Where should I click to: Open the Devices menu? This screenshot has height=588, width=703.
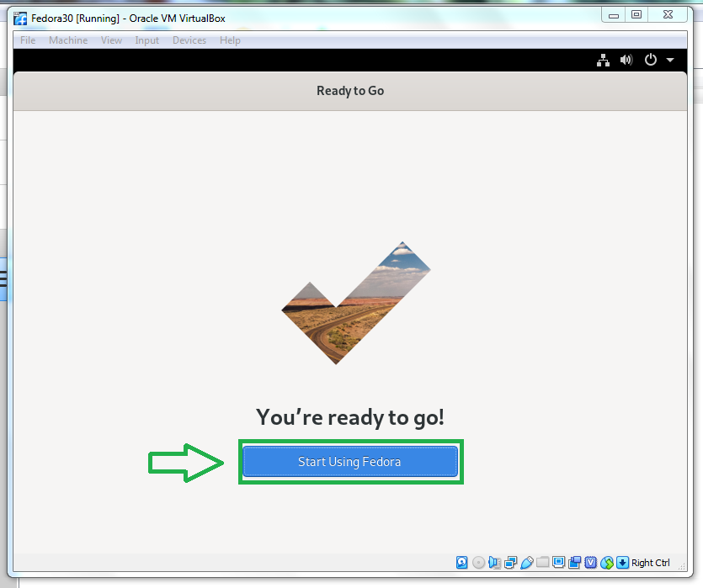click(x=189, y=40)
